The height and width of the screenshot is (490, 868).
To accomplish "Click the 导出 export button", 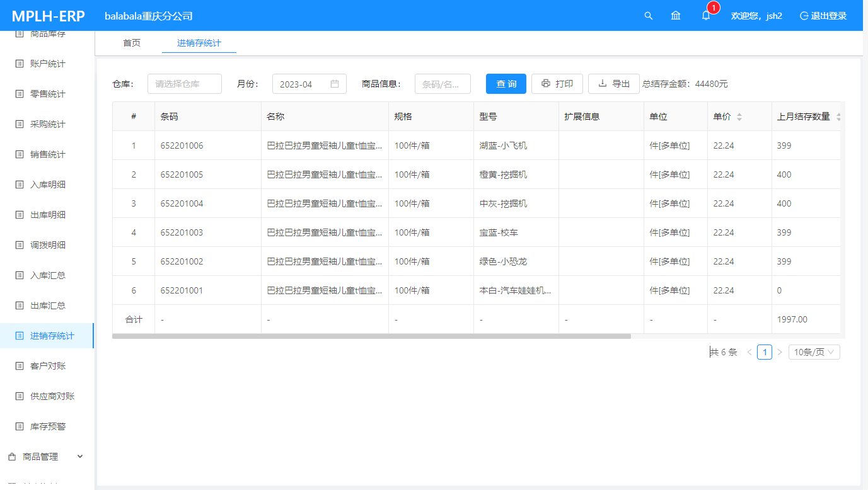I will 613,84.
